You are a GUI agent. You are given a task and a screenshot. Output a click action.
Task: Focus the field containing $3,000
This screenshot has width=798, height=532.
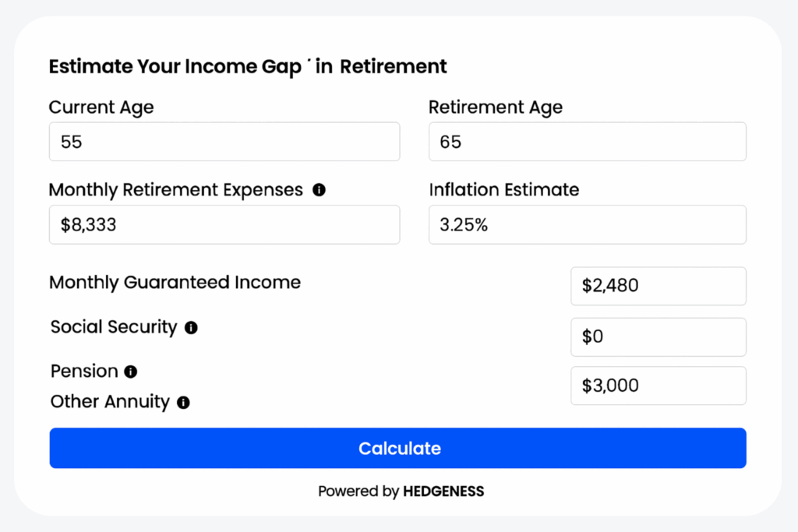click(658, 386)
